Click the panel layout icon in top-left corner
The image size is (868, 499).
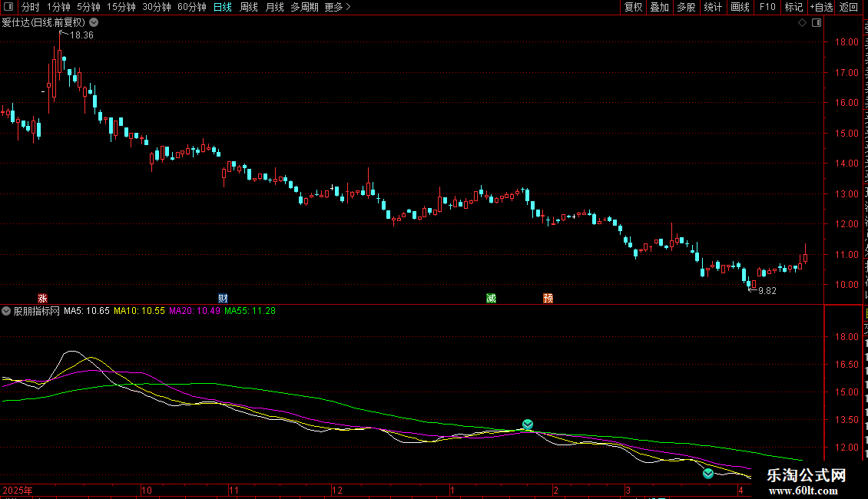8,7
